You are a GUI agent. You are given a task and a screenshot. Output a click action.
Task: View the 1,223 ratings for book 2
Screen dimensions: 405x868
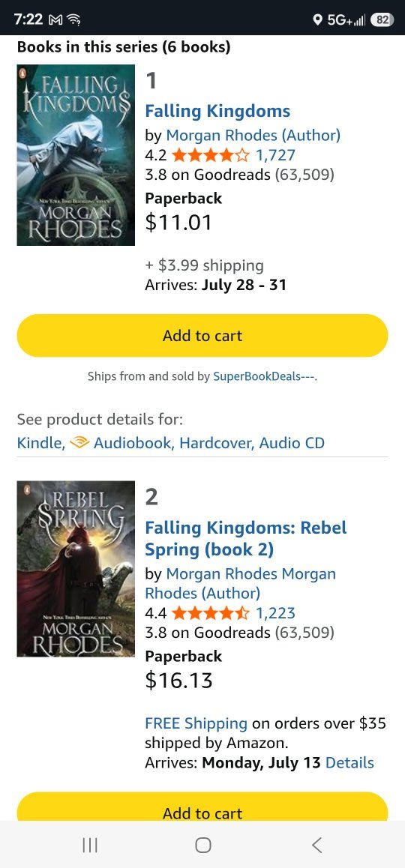pyautogui.click(x=275, y=613)
